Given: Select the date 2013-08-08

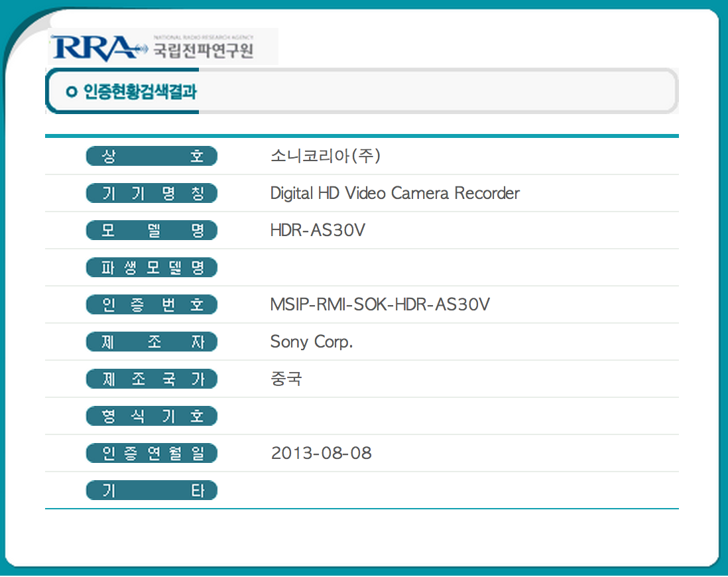Looking at the screenshot, I should coord(322,453).
